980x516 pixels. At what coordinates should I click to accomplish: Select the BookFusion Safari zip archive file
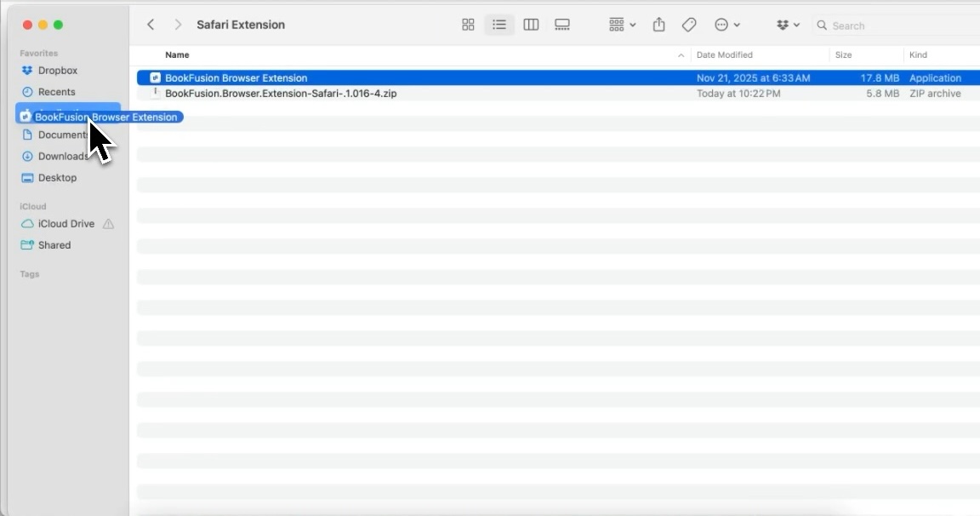click(x=281, y=94)
